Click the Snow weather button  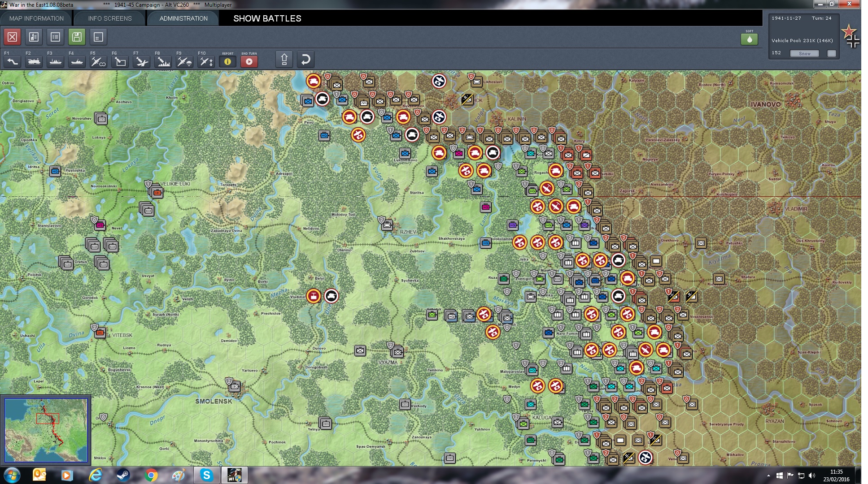tap(804, 53)
